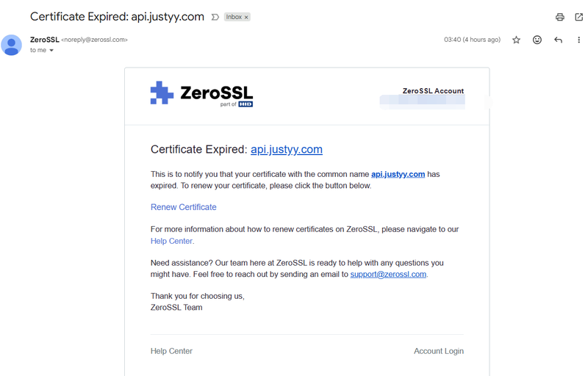Expand the "to me" recipient details arrow
Viewport: 588px width, 376px height.
click(51, 51)
